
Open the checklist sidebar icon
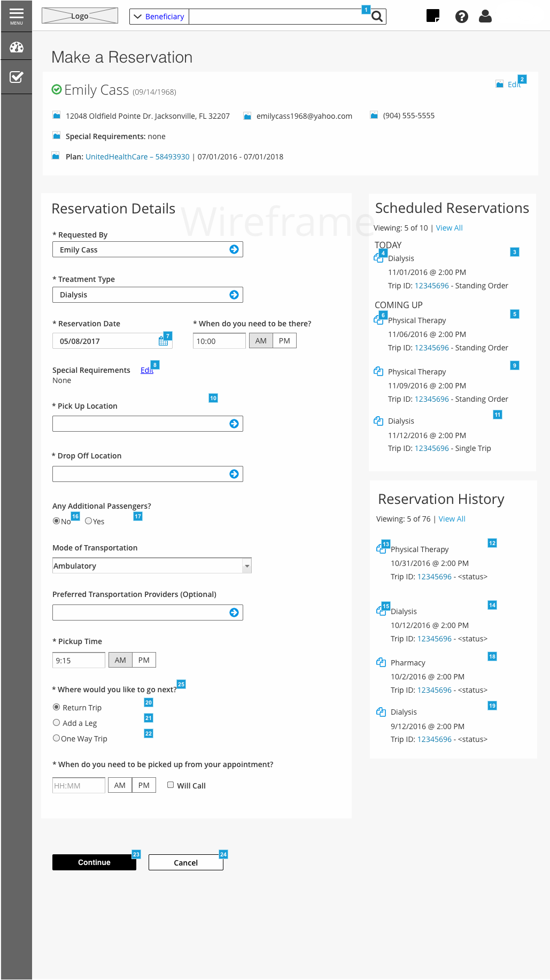coord(17,77)
